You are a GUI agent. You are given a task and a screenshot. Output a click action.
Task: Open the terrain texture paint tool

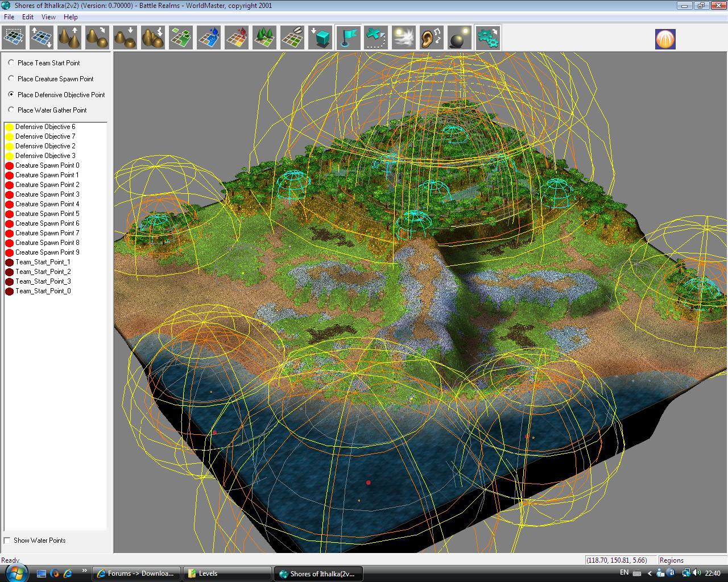tap(181, 38)
